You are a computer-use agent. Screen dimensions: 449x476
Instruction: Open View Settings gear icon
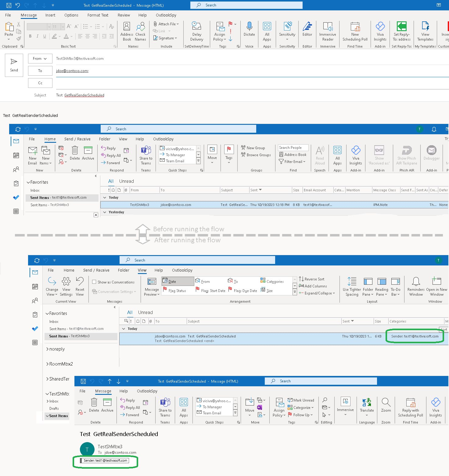(66, 287)
